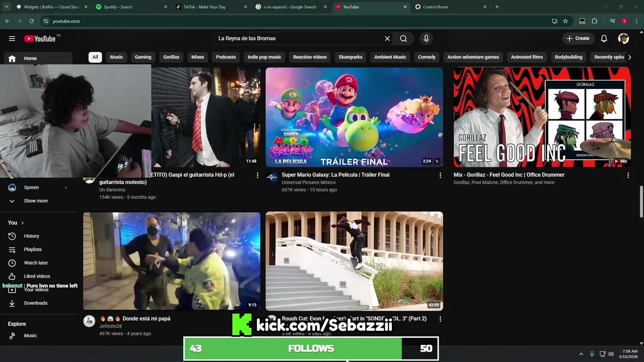Select the Bodybuilding chip
The image size is (644, 362).
coord(569,57)
